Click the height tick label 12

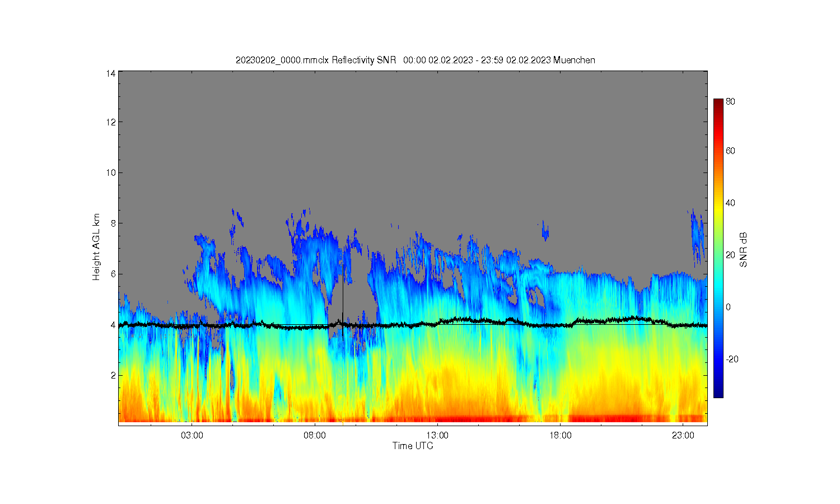pos(111,122)
